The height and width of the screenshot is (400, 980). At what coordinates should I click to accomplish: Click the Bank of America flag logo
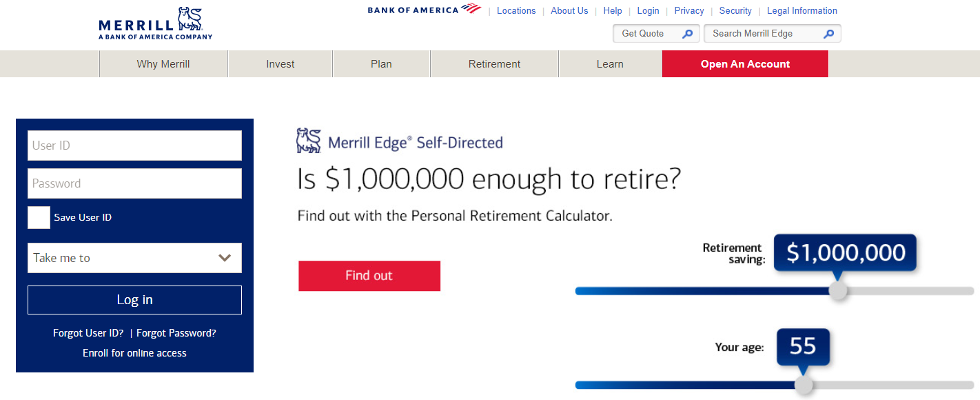[471, 9]
